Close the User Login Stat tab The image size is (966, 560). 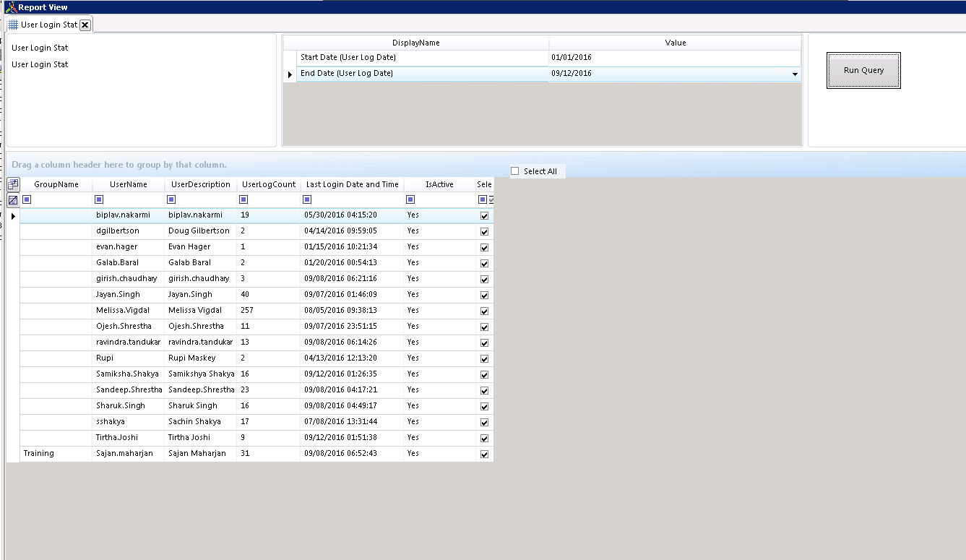click(85, 25)
